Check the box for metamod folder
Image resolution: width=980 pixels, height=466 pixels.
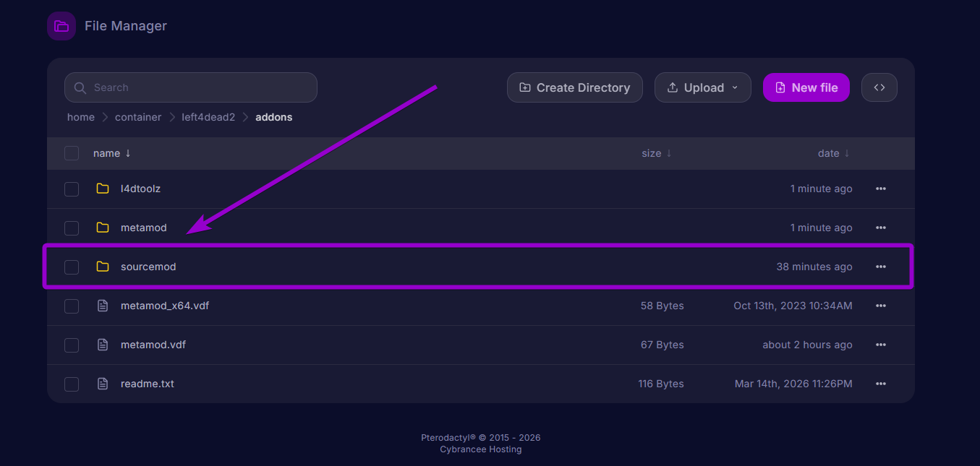[72, 228]
